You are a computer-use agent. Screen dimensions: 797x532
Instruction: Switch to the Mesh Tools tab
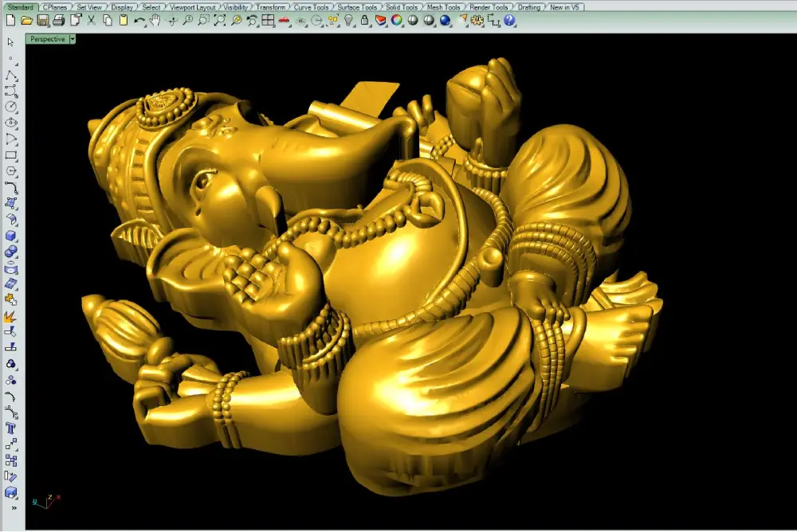[x=443, y=7]
